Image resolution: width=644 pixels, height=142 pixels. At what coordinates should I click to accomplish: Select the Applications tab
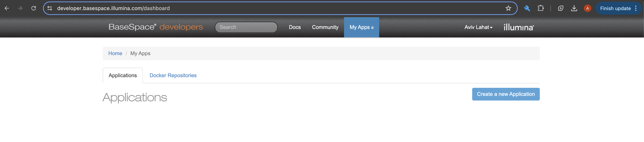click(123, 75)
